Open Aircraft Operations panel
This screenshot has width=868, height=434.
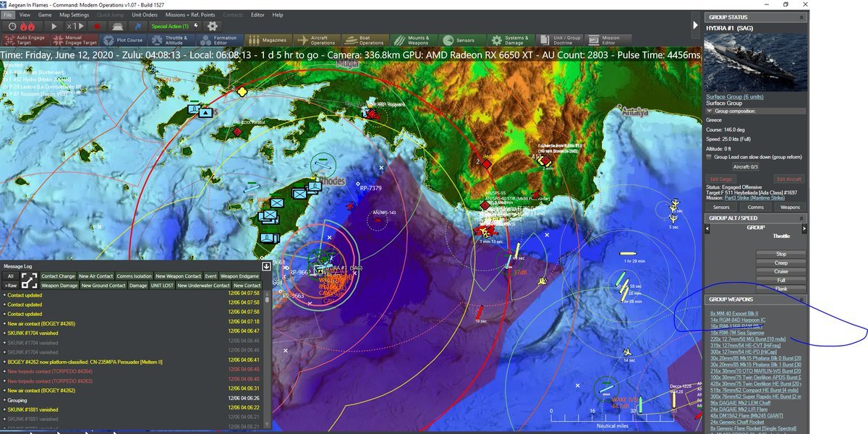(316, 41)
